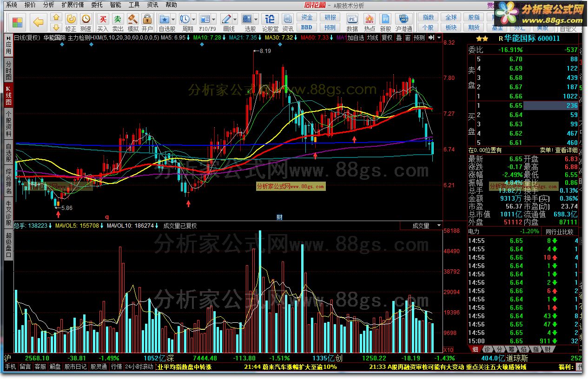Viewport: 588px width, 379px height.
Task: Toggle the 细 detail view button
Action: tap(475, 349)
